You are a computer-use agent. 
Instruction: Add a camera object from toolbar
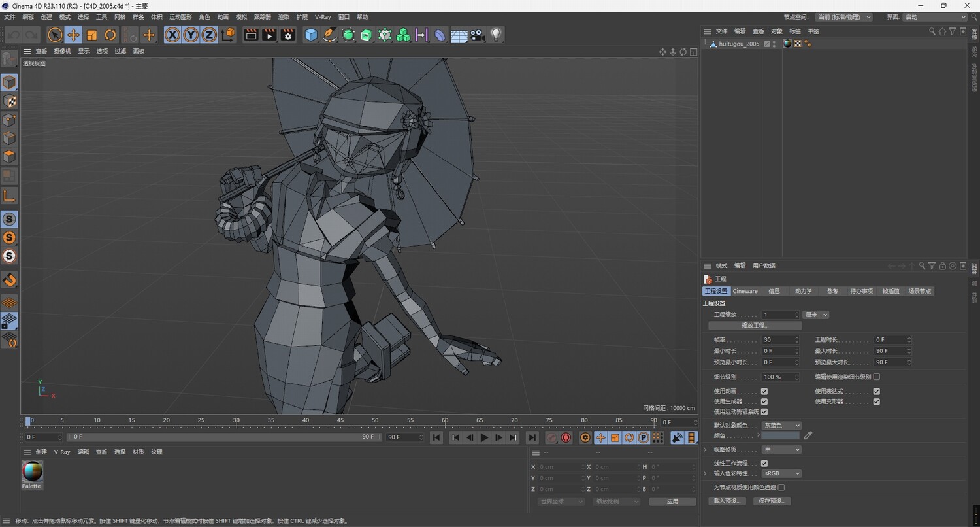point(478,35)
